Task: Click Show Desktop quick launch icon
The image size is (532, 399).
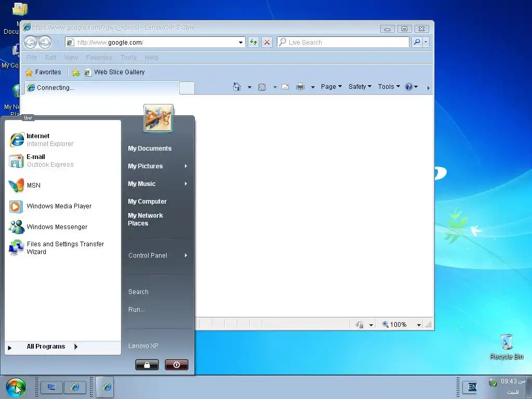Action: tap(51, 387)
